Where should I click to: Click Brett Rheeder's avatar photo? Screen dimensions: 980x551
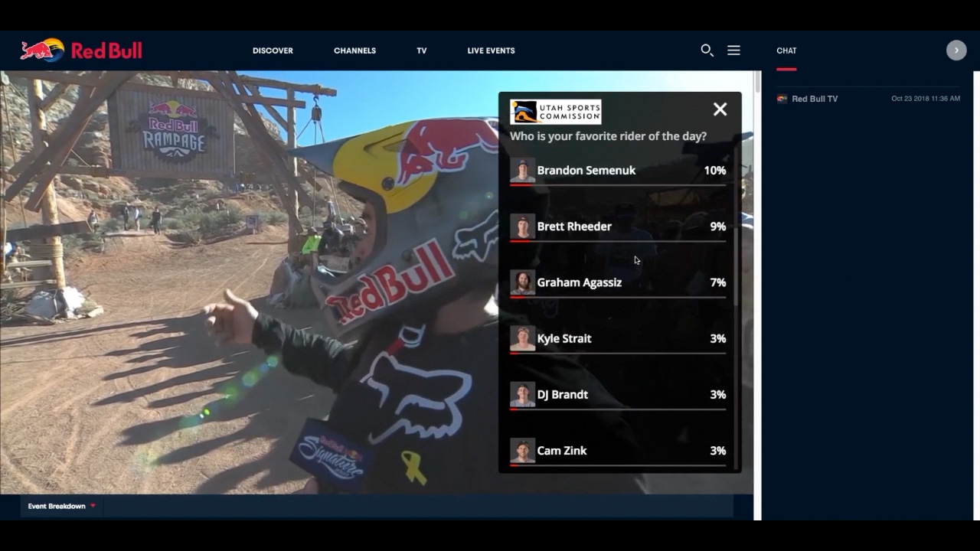coord(523,226)
